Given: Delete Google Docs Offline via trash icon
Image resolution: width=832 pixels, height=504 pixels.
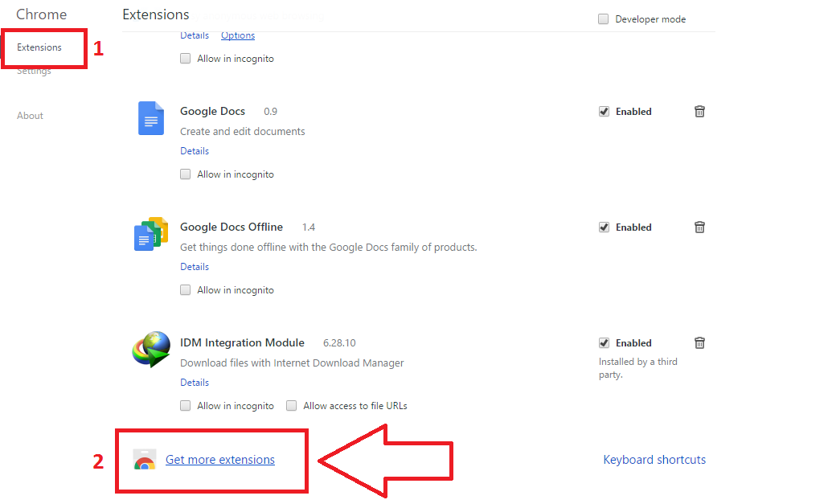Looking at the screenshot, I should (x=699, y=227).
